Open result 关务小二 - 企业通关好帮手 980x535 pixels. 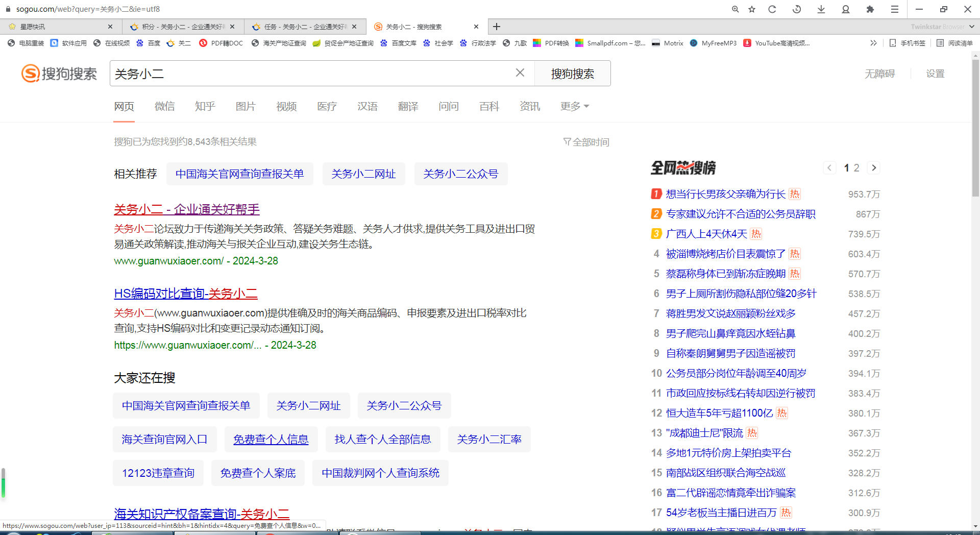pyautogui.click(x=187, y=209)
